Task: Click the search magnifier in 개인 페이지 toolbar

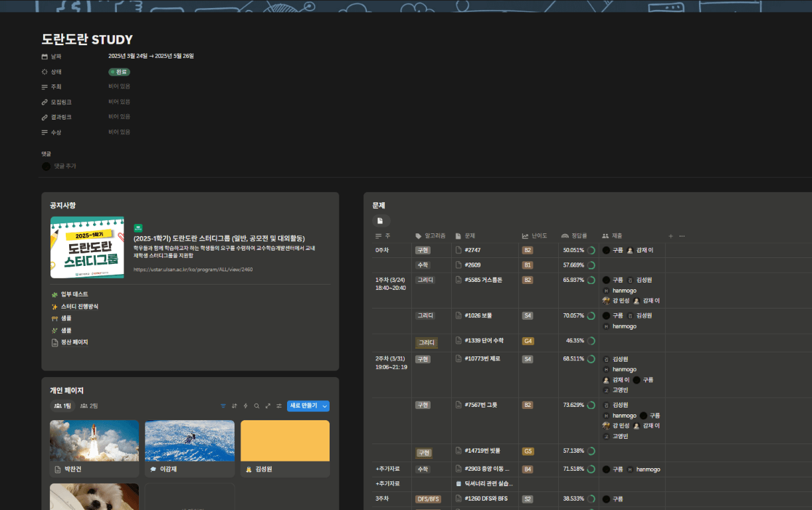Action: pos(256,406)
